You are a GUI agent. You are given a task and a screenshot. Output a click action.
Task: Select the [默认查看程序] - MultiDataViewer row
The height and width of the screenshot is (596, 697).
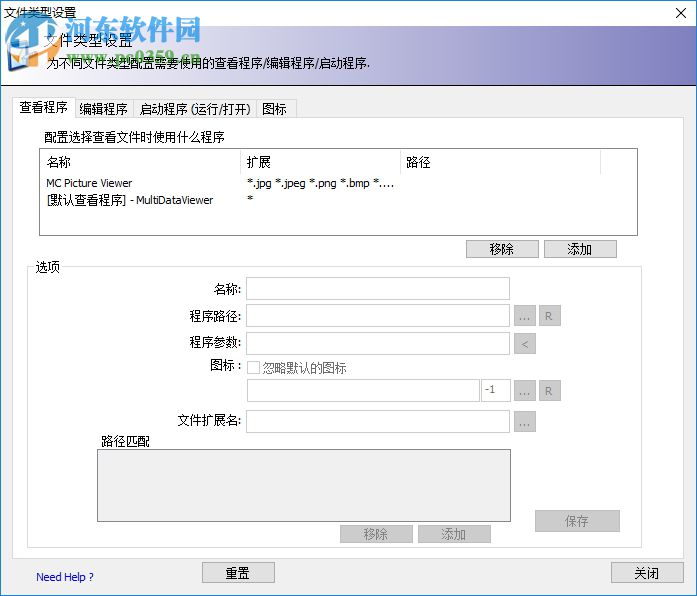338,200
